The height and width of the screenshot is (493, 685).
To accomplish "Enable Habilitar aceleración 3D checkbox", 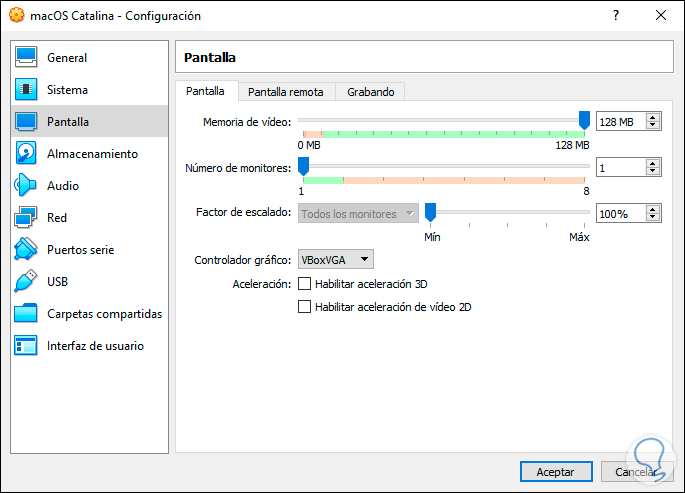I will point(304,284).
